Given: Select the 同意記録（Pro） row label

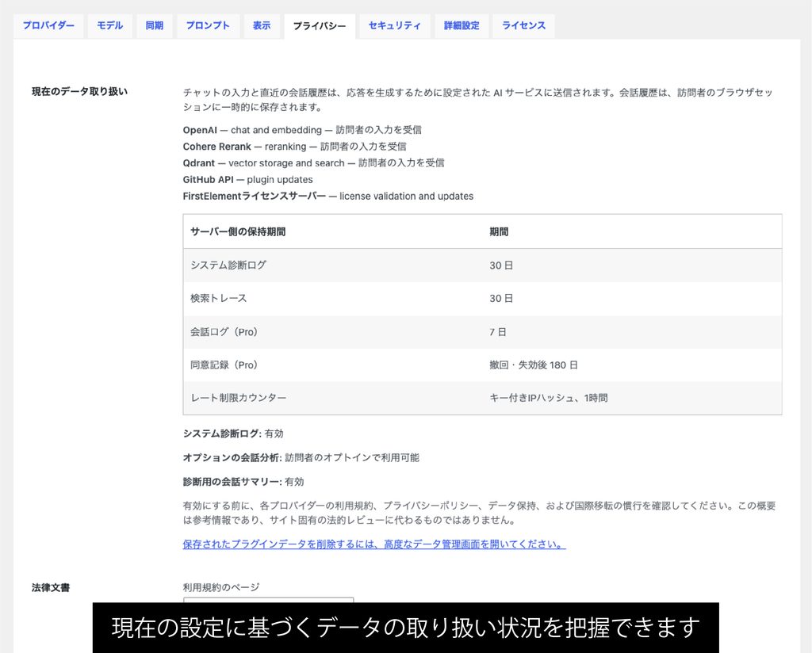Looking at the screenshot, I should 224,365.
